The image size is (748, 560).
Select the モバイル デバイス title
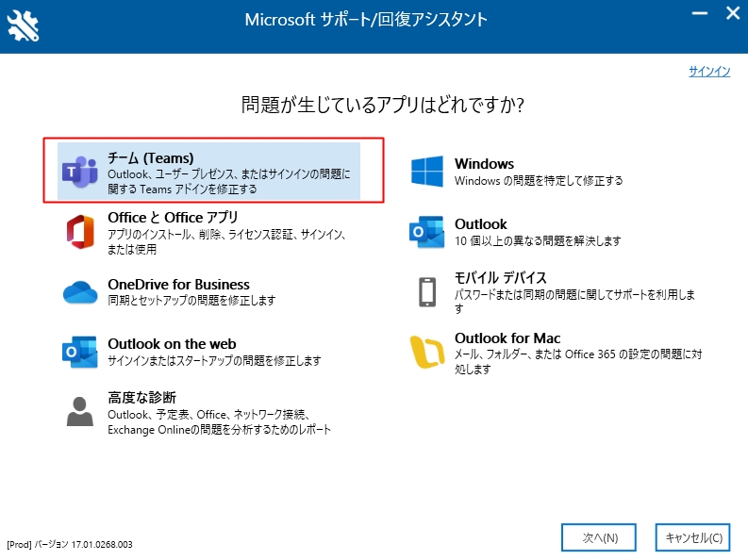(501, 277)
